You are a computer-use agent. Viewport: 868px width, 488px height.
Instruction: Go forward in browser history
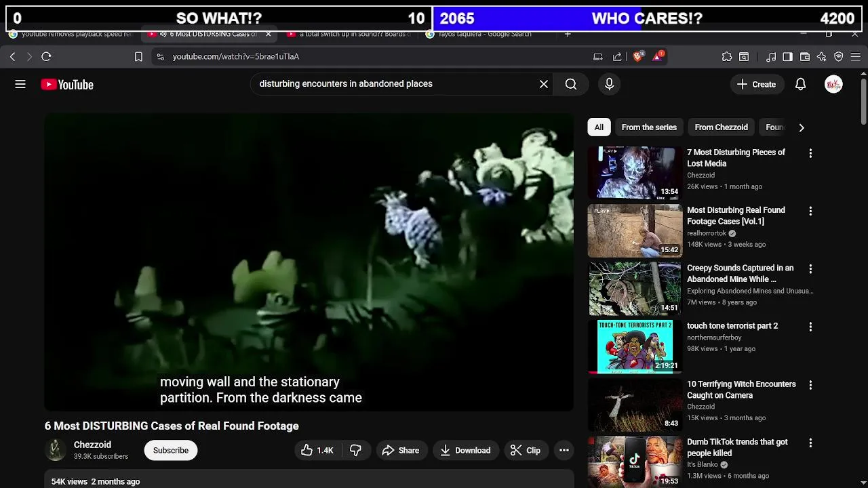(x=28, y=57)
